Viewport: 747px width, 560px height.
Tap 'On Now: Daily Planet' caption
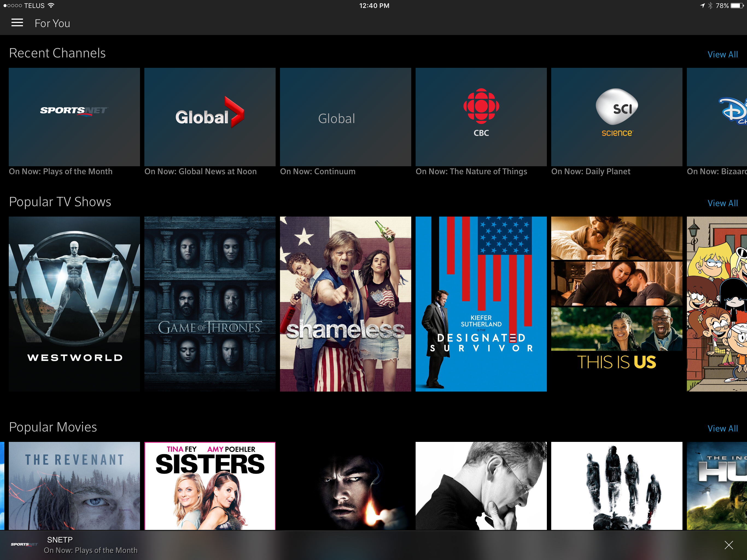[591, 171]
